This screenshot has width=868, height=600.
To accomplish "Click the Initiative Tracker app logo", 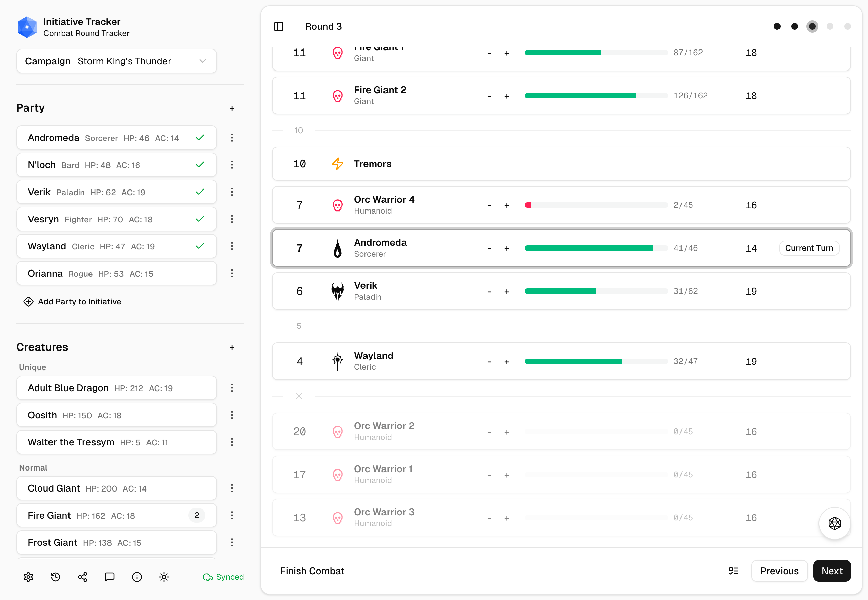I will [27, 27].
